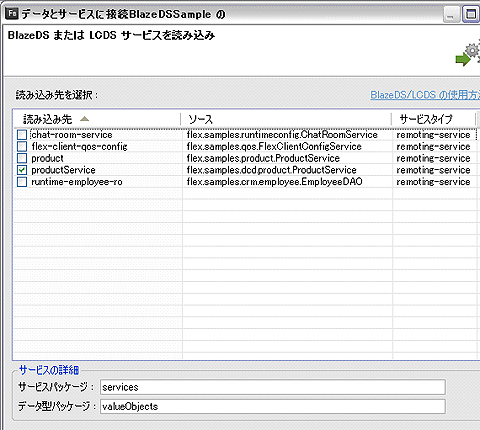The width and height of the screenshot is (480, 430).
Task: Click remoting-service in the productService row
Action: (433, 170)
